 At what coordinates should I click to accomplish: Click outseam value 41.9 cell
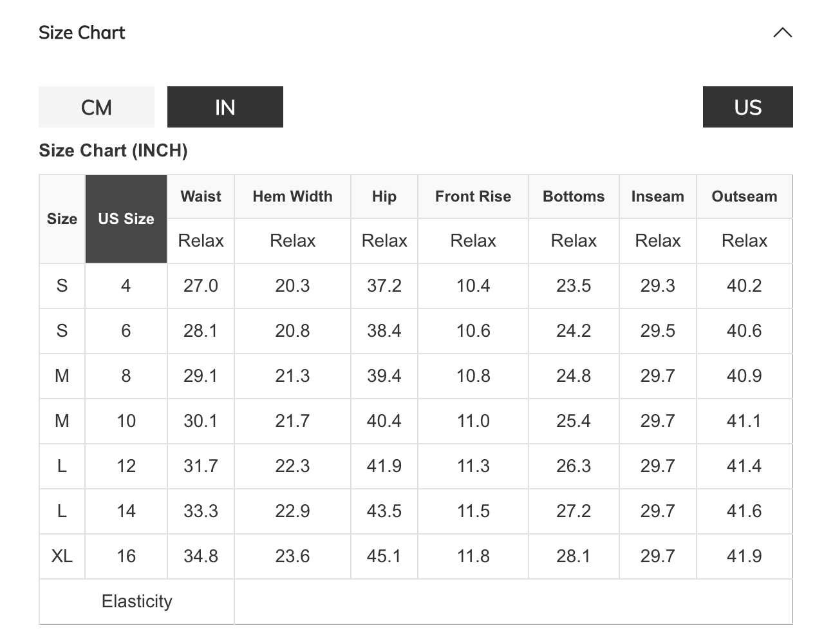(744, 556)
